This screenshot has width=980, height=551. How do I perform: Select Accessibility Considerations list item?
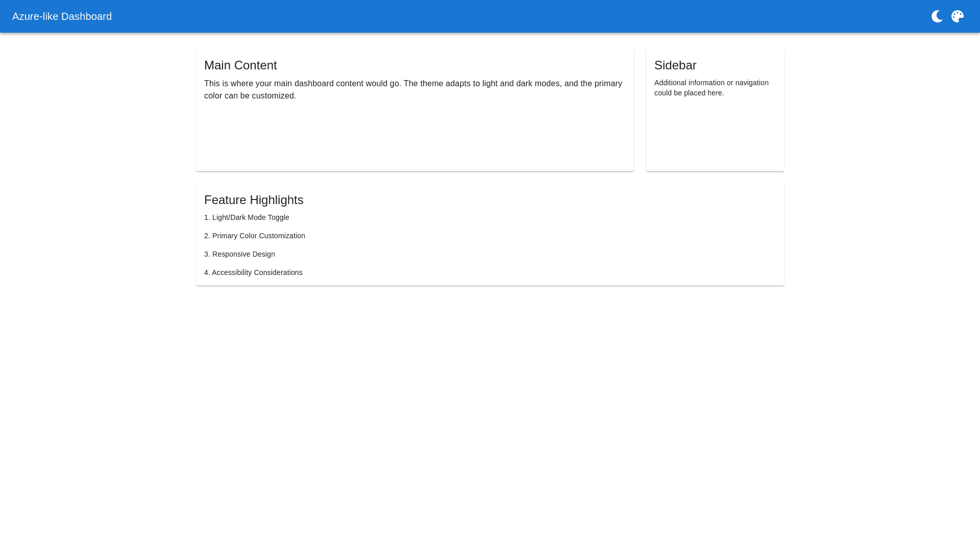[x=253, y=272]
